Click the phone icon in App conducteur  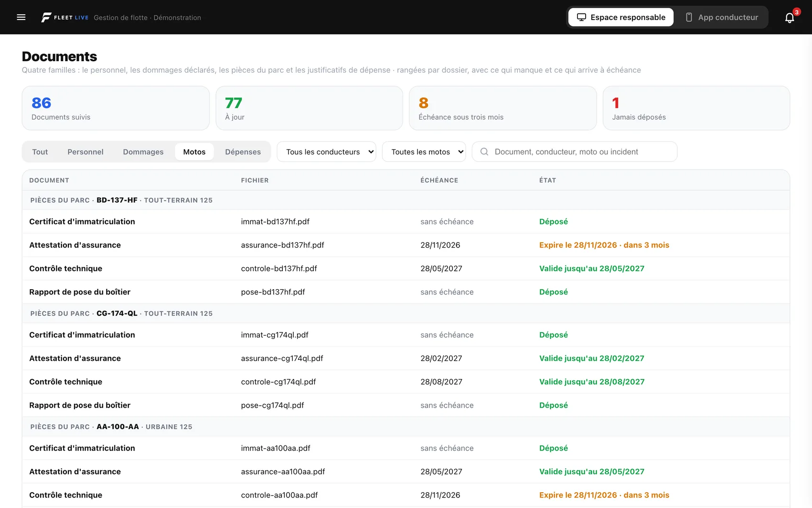(689, 17)
